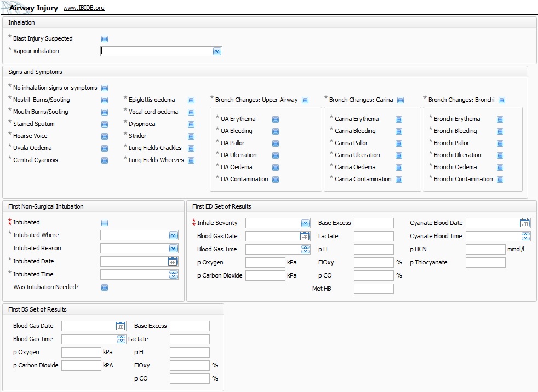
Task: Click Intubated Time spinner arrows
Action: (173, 275)
